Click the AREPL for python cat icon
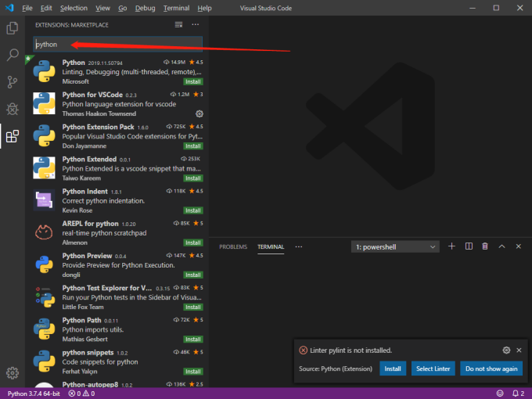 [44, 232]
